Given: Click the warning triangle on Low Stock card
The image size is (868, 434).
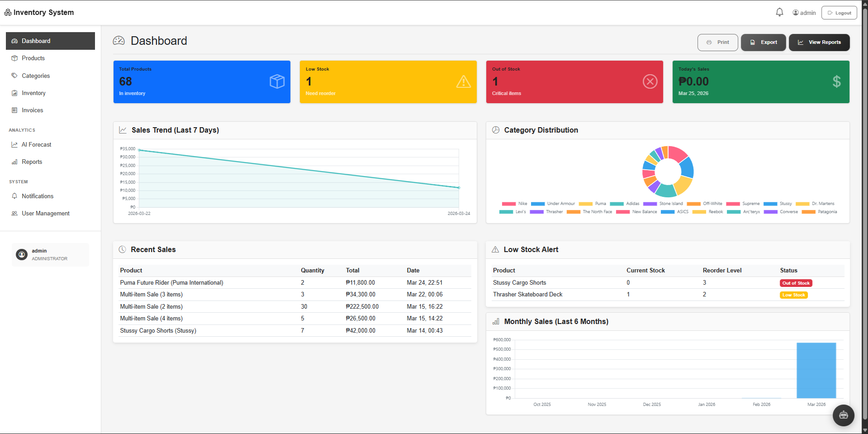Looking at the screenshot, I should tap(463, 81).
